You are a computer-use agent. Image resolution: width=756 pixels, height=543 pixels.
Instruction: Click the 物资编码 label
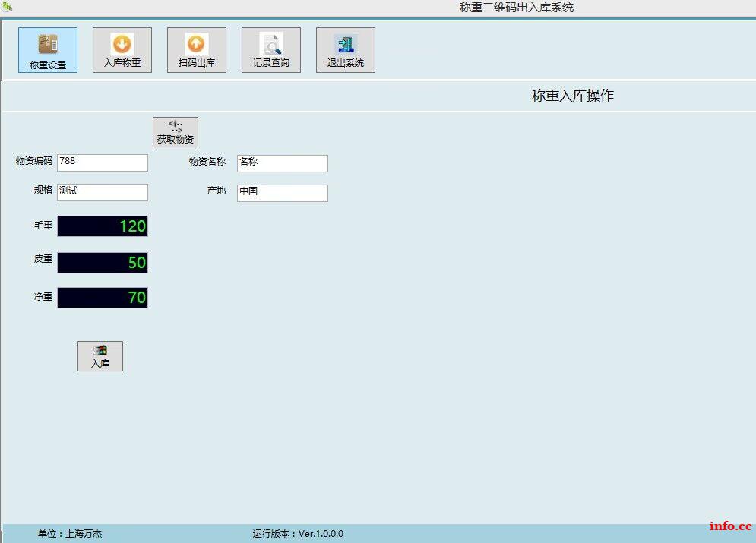[33, 161]
